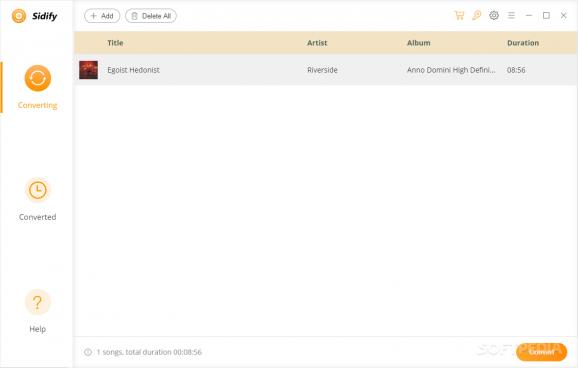
Task: Maximize the Sidify window
Action: point(546,15)
